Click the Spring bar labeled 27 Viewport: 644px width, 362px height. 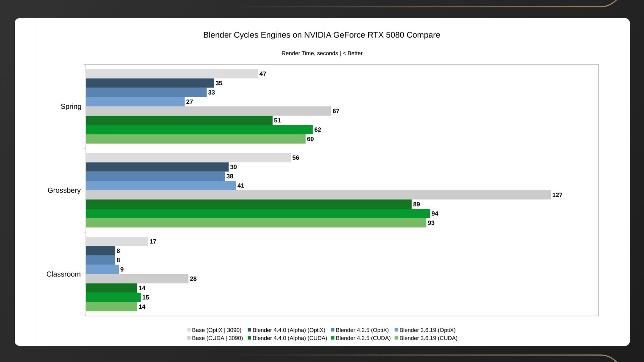click(x=135, y=102)
